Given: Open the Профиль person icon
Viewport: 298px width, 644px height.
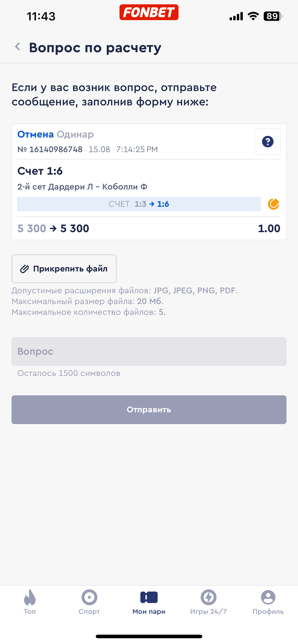Looking at the screenshot, I should coord(268,598).
